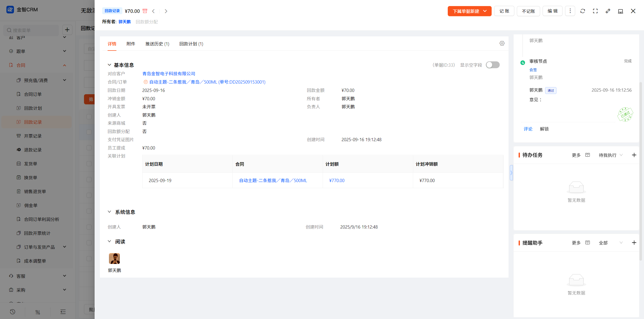The height and width of the screenshot is (319, 644).
Task: Collapse the basic information section
Action: tap(109, 65)
